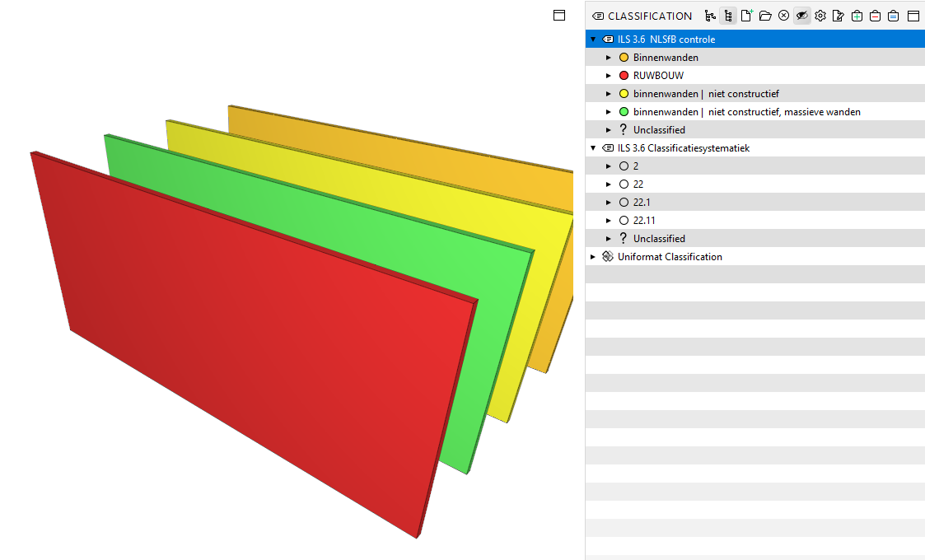Expand the RUWBOUW row

tap(608, 76)
